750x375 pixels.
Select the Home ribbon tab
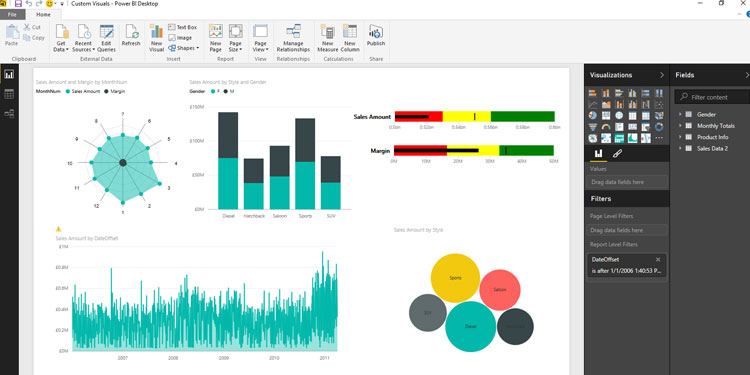pyautogui.click(x=43, y=15)
